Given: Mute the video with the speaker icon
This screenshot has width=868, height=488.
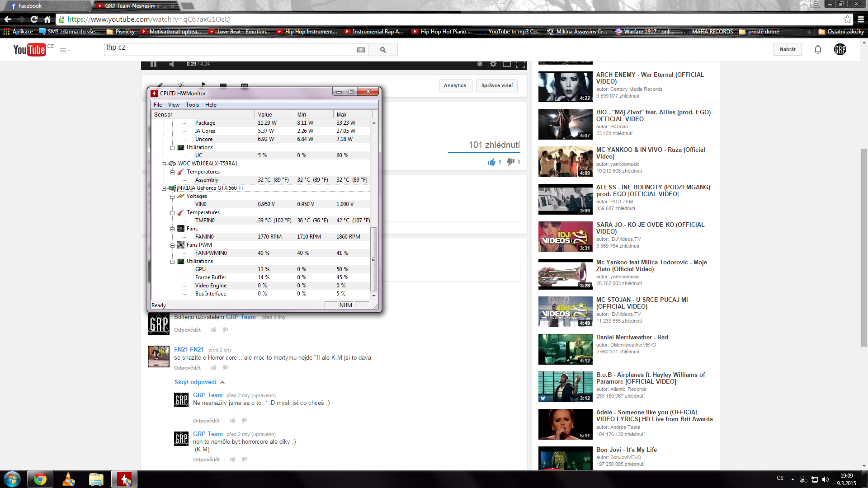Looking at the screenshot, I should point(172,64).
